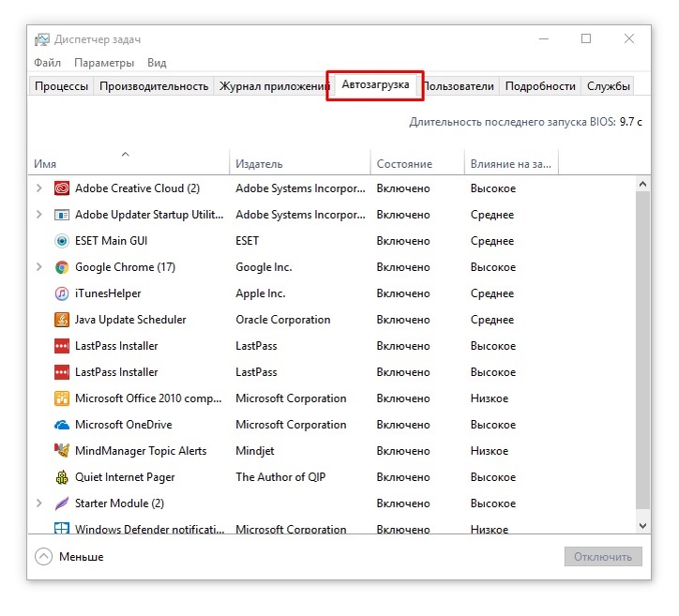Click Высокое impact in OneDrive row
The width and height of the screenshot is (679, 616).
(493, 425)
